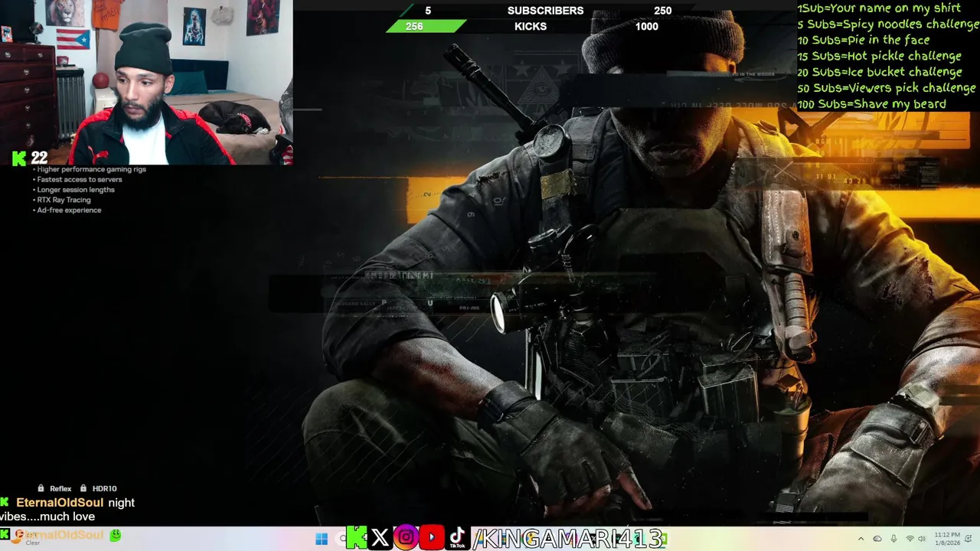The image size is (980, 551).
Task: Click the YouTube social icon
Action: point(431,538)
